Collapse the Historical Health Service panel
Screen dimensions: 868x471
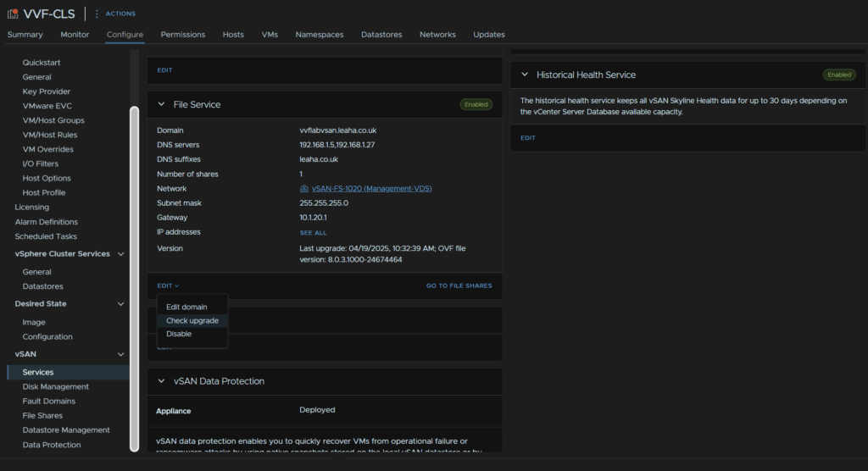click(x=524, y=75)
